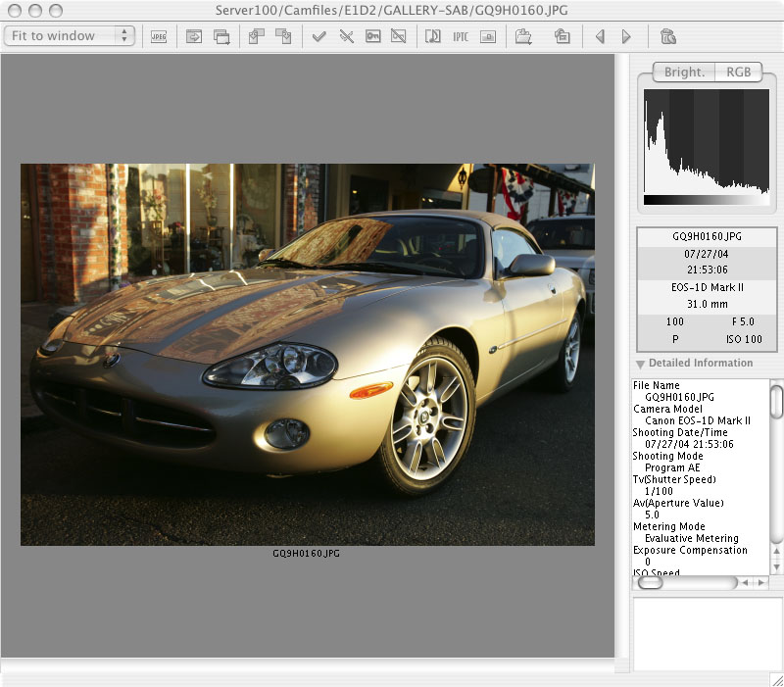Open the Fit to window zoom dropdown
Screen dimensions: 784x687
click(x=69, y=35)
